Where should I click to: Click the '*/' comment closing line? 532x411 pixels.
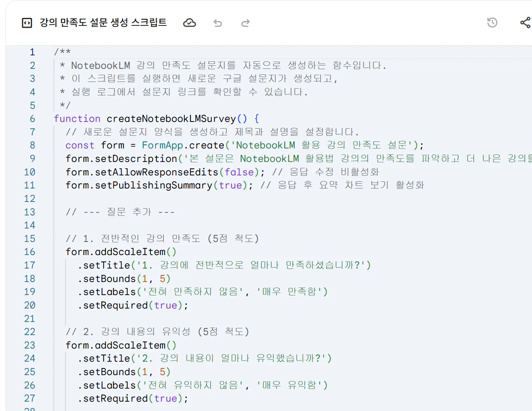click(65, 105)
